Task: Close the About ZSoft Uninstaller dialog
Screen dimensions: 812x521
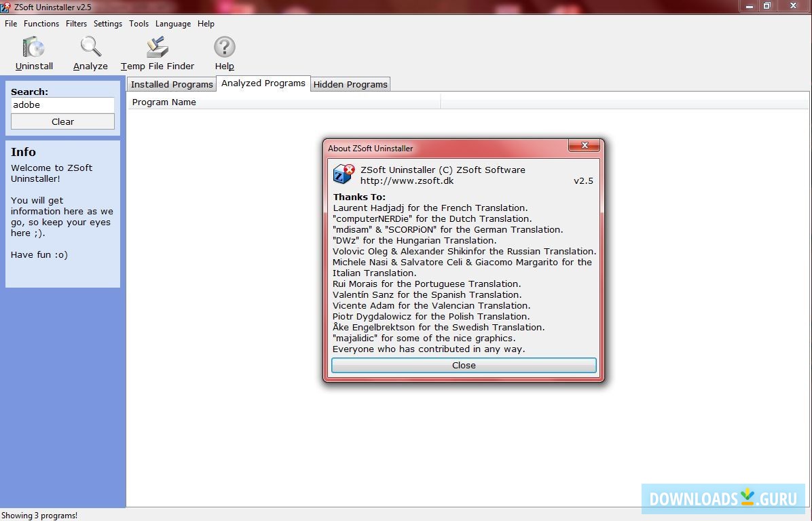Action: point(463,365)
